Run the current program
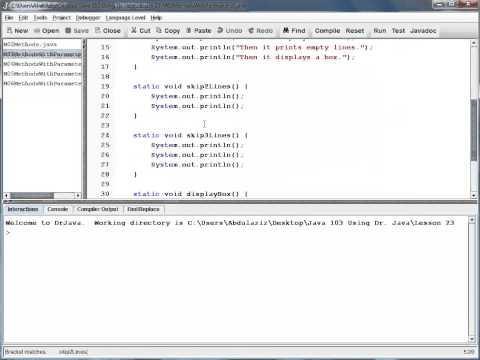 [x=380, y=31]
